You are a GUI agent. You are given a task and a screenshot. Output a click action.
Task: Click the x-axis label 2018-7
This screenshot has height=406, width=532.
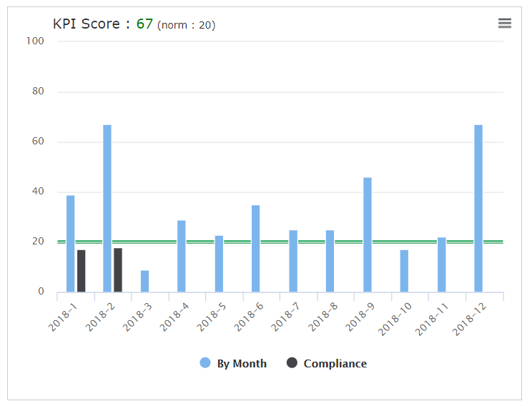tap(285, 317)
